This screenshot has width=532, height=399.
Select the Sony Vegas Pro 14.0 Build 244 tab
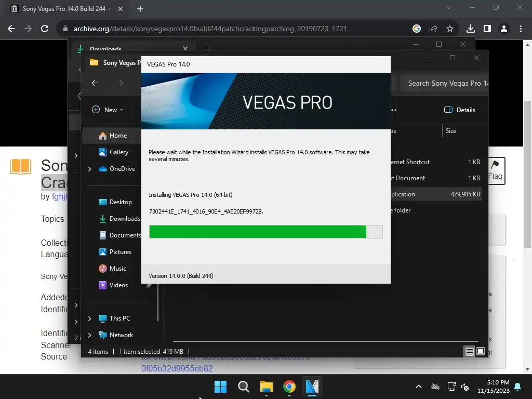(64, 9)
